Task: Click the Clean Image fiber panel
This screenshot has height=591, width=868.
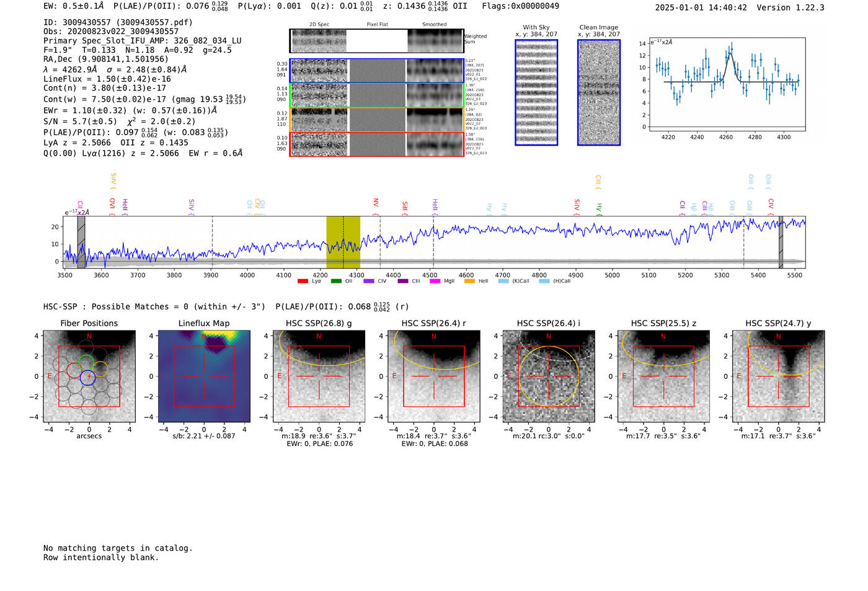Action: pyautogui.click(x=599, y=92)
